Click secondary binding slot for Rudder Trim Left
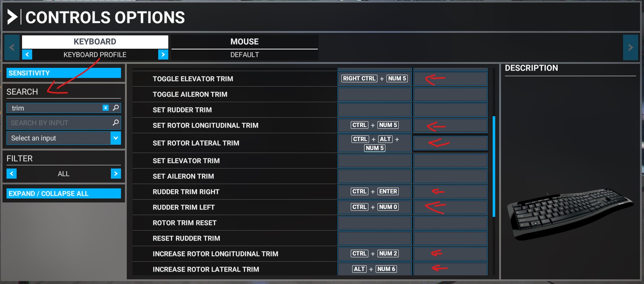This screenshot has width=644, height=284. click(450, 207)
